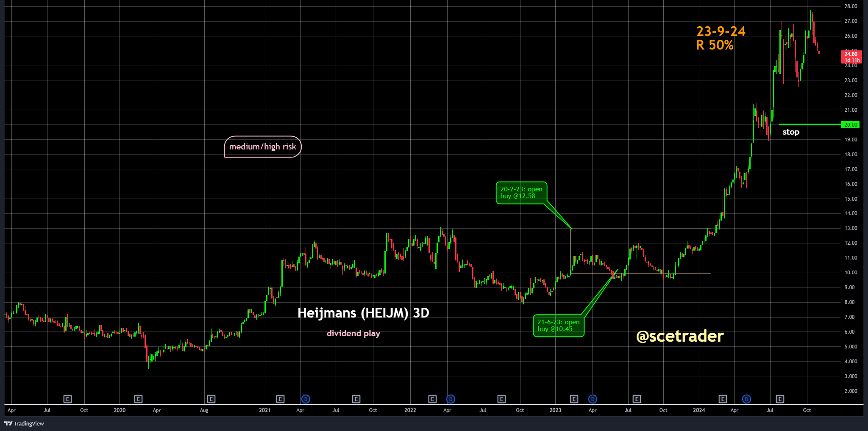Open the earnings marker just after the 2023 label
The image size is (868, 431).
[x=574, y=399]
